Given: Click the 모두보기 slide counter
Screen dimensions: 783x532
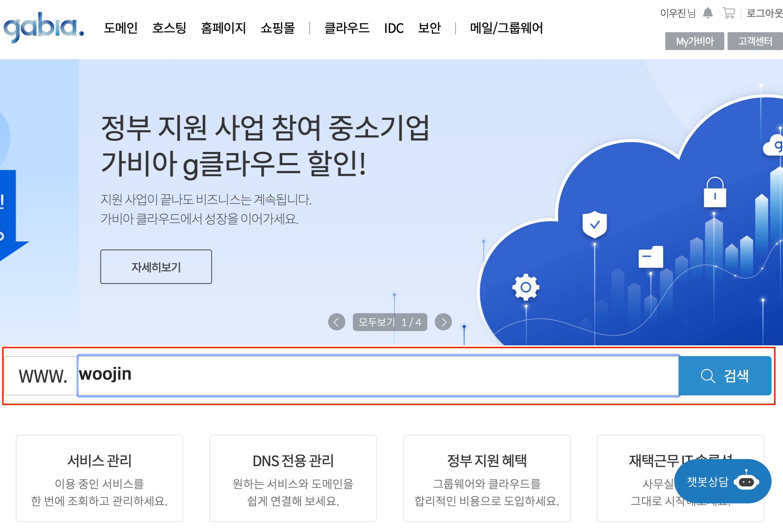Looking at the screenshot, I should pyautogui.click(x=390, y=322).
